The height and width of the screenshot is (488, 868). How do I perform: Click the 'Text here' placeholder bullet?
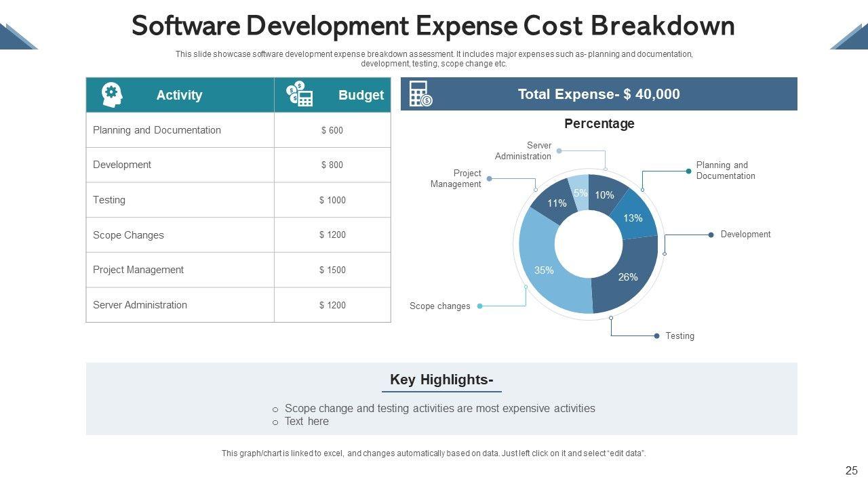click(x=307, y=421)
